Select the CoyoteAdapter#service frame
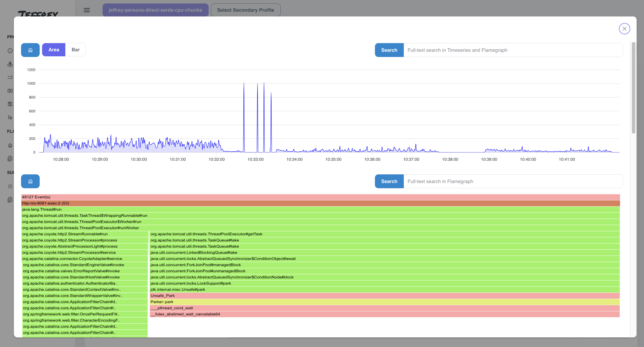 click(x=85, y=259)
